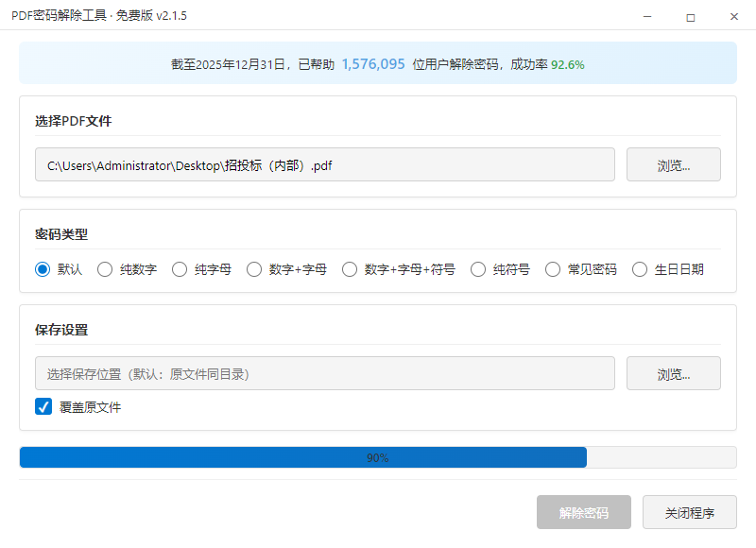Click 浏览 to choose a PDF file
The height and width of the screenshot is (548, 756).
pos(673,164)
